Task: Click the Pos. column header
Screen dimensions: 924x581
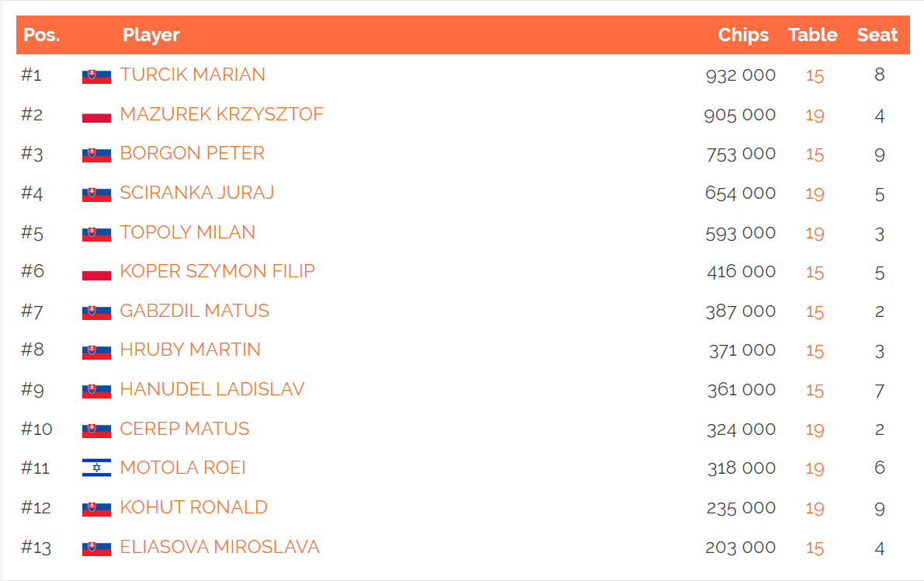Action: coord(41,35)
